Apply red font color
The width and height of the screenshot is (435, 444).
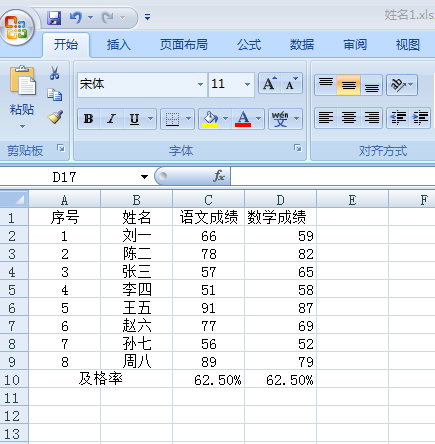(243, 119)
